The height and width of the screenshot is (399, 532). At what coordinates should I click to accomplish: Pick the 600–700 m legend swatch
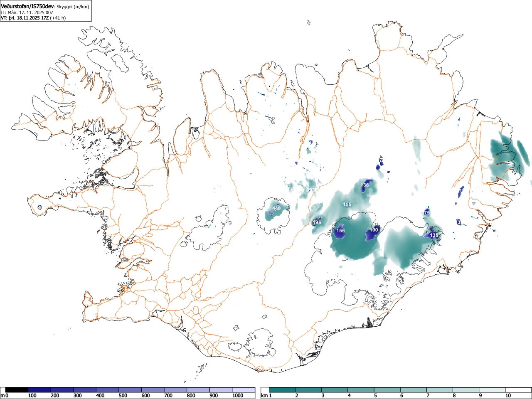153,390
